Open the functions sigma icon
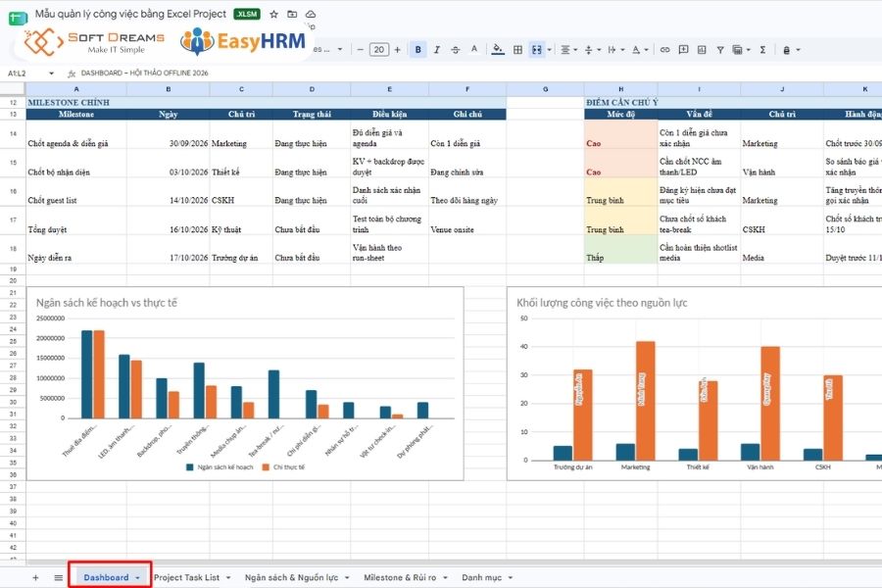The height and width of the screenshot is (588, 882). tap(762, 50)
